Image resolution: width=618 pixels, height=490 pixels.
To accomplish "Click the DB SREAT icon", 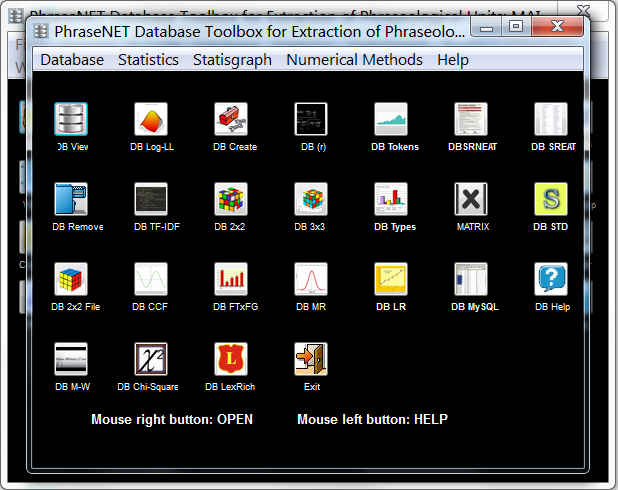I will click(551, 119).
